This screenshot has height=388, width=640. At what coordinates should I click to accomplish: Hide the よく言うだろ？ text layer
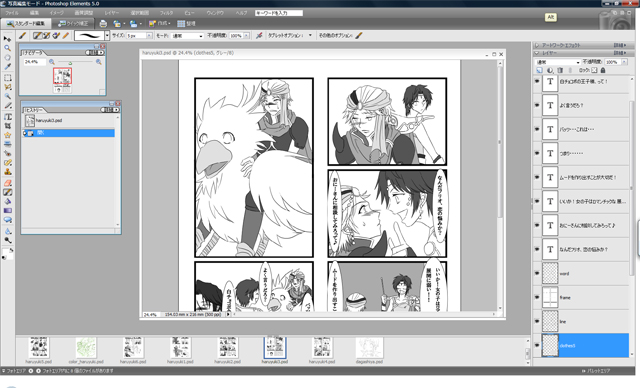[537, 105]
